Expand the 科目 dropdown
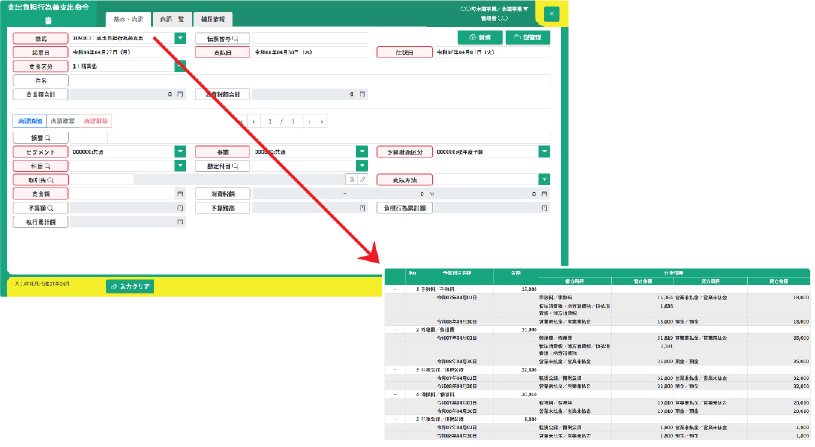This screenshot has width=815, height=447. [x=180, y=166]
